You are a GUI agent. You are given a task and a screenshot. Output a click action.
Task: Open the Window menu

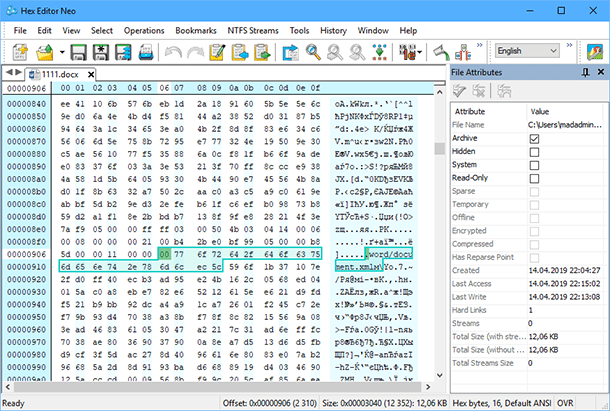[x=373, y=30]
